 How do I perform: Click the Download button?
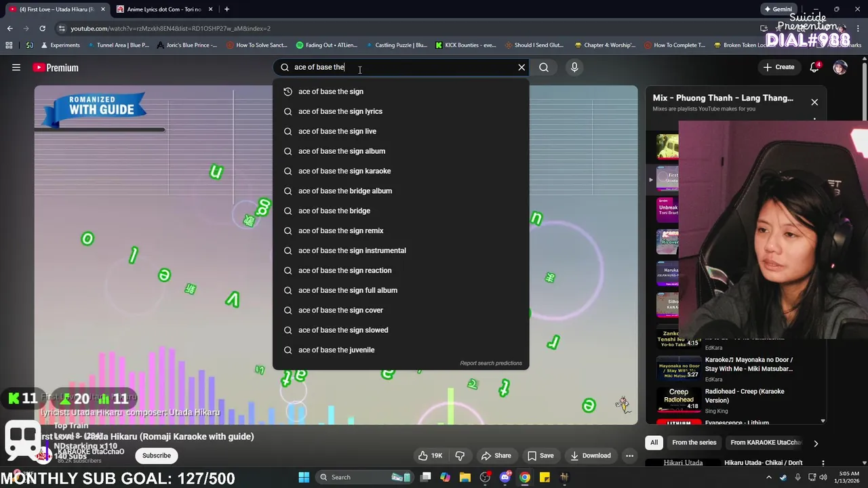(591, 455)
